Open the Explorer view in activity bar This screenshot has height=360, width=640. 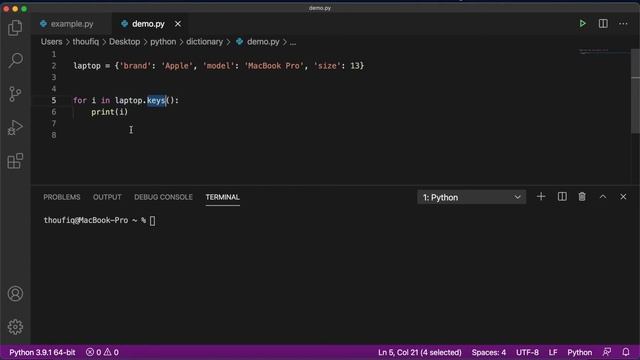point(15,28)
